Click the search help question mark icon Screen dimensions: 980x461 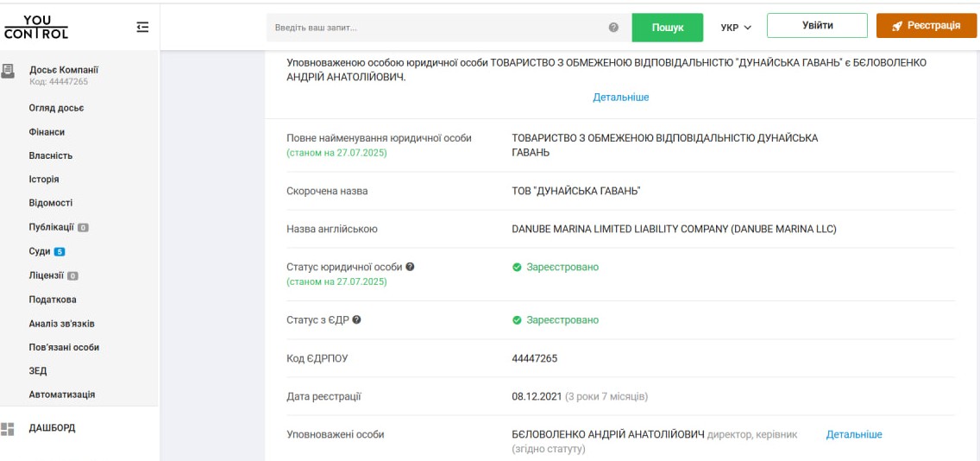click(x=613, y=28)
